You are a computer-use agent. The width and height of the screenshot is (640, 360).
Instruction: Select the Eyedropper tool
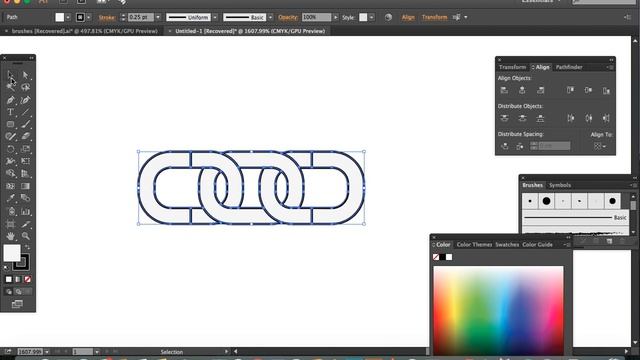11,198
